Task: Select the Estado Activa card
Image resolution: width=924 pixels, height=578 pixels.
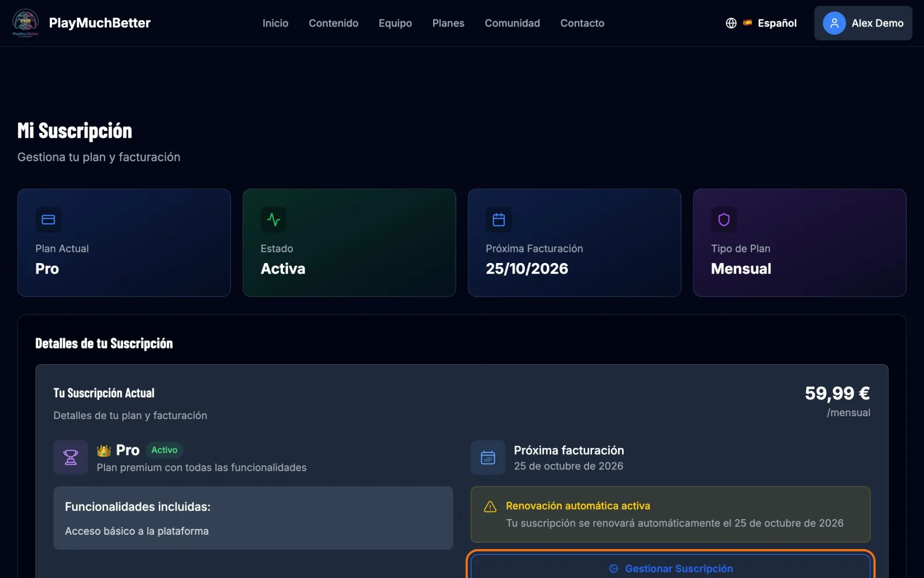Action: [349, 243]
